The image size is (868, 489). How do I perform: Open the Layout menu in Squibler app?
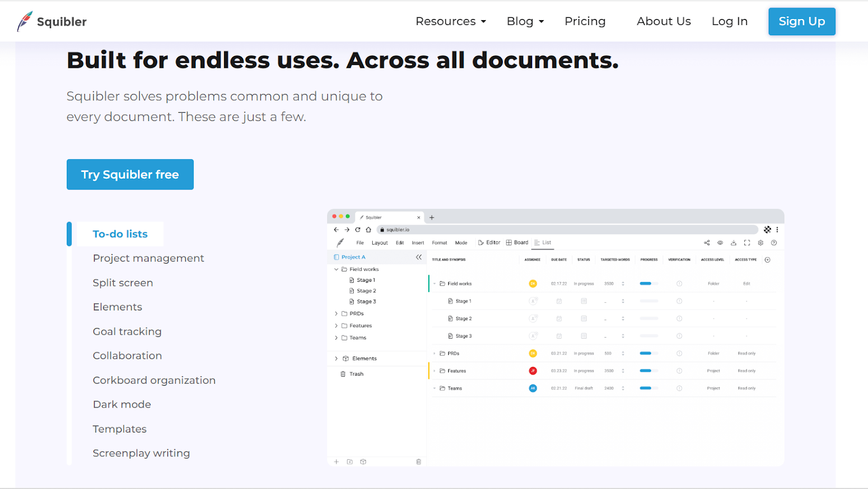380,243
